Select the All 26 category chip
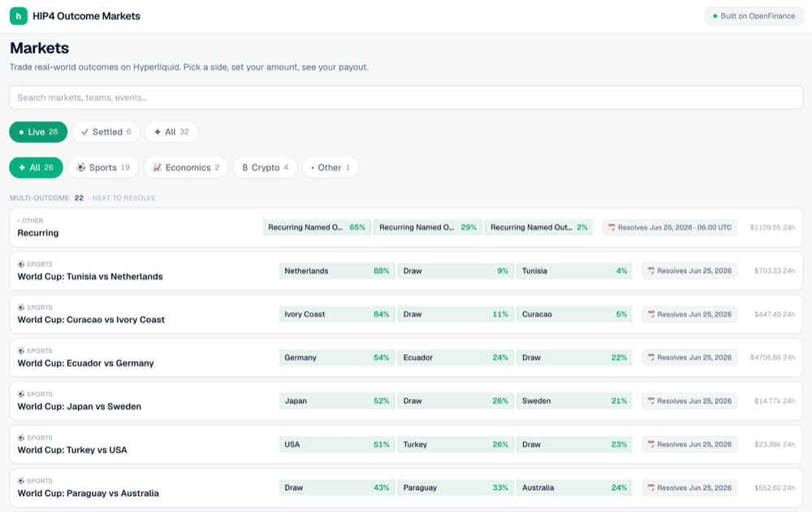The width and height of the screenshot is (812, 512). coord(37,167)
